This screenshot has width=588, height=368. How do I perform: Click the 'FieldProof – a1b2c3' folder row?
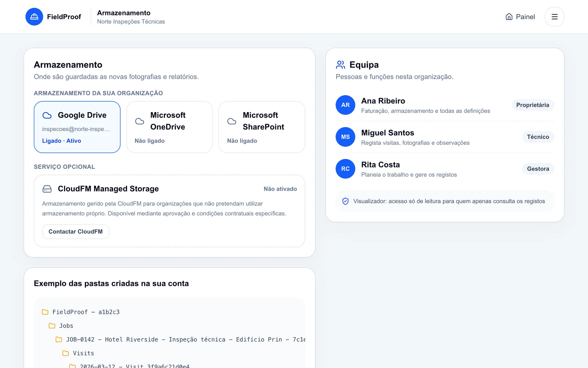point(81,312)
